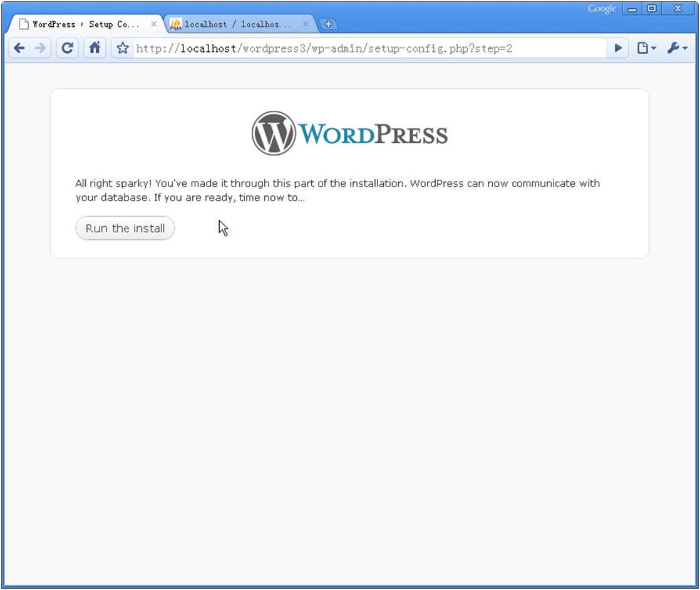
Task: Bookmark this page with the star
Action: click(x=123, y=48)
